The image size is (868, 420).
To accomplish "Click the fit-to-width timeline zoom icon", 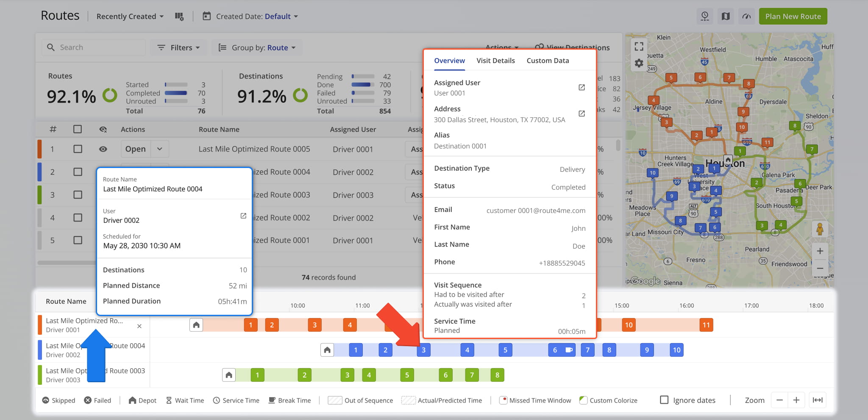I will tap(817, 400).
